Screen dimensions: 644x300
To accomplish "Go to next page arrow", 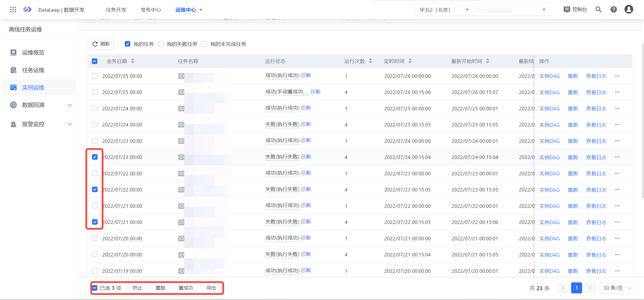I will [x=590, y=288].
